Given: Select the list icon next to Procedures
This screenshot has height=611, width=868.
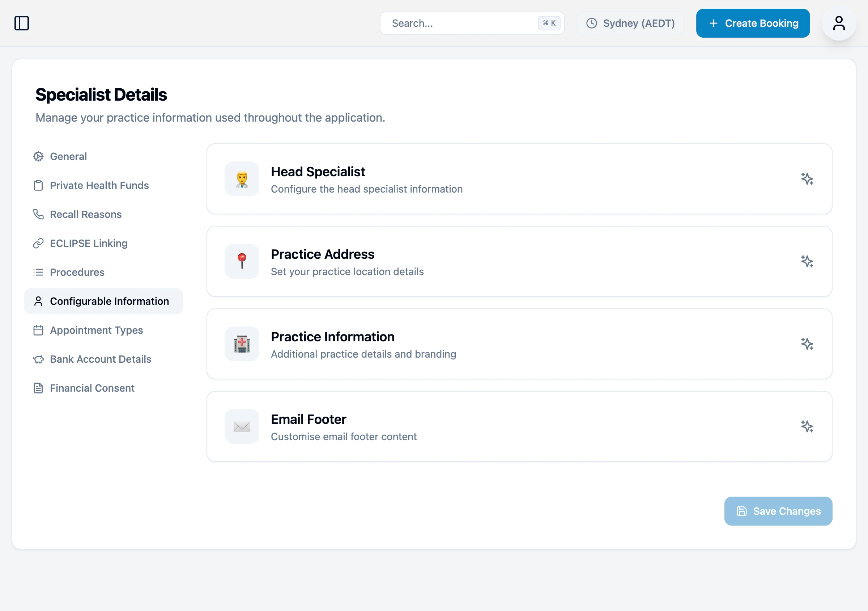Looking at the screenshot, I should pyautogui.click(x=38, y=272).
